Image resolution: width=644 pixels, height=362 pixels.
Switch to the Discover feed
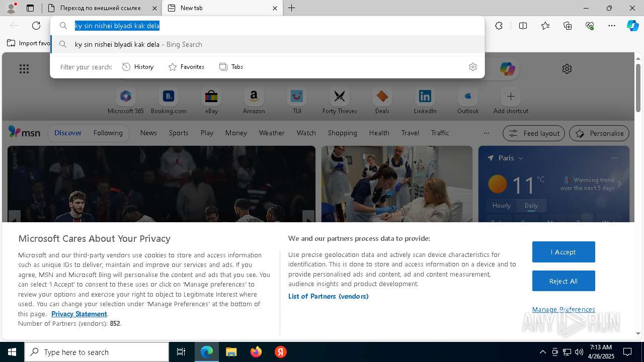click(68, 133)
